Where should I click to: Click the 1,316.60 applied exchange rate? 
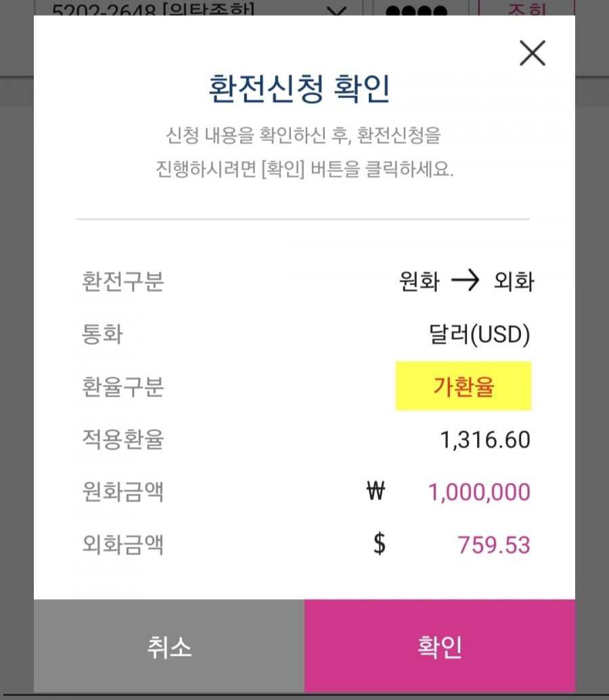(485, 440)
